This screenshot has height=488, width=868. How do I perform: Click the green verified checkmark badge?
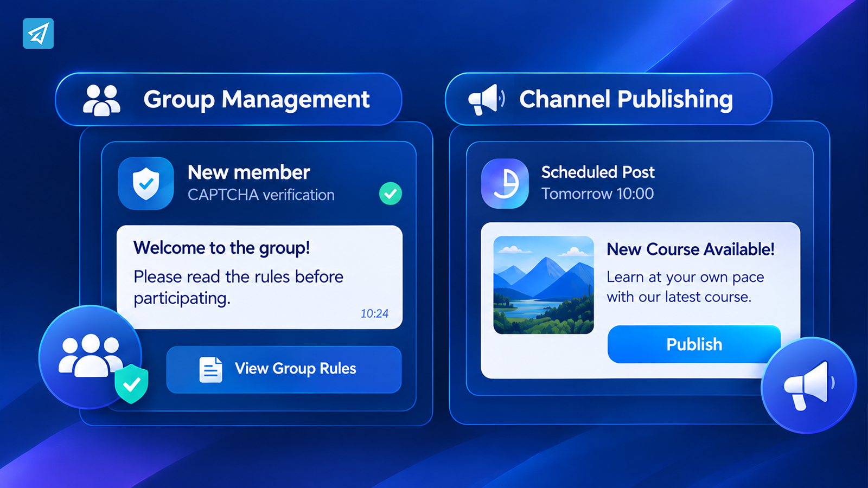pos(391,193)
